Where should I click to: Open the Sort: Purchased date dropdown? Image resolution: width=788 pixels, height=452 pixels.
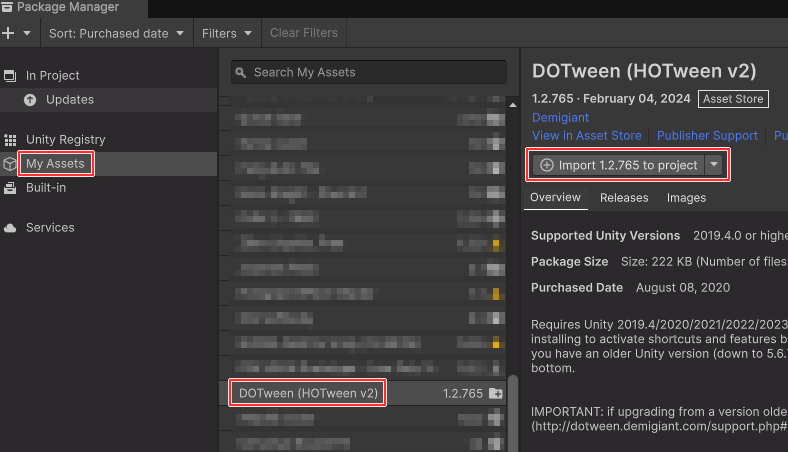(116, 33)
